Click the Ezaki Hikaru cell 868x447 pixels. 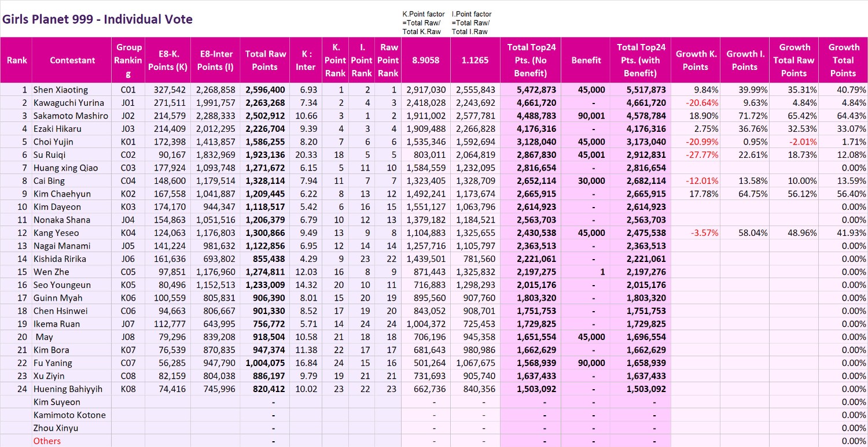(x=72, y=129)
